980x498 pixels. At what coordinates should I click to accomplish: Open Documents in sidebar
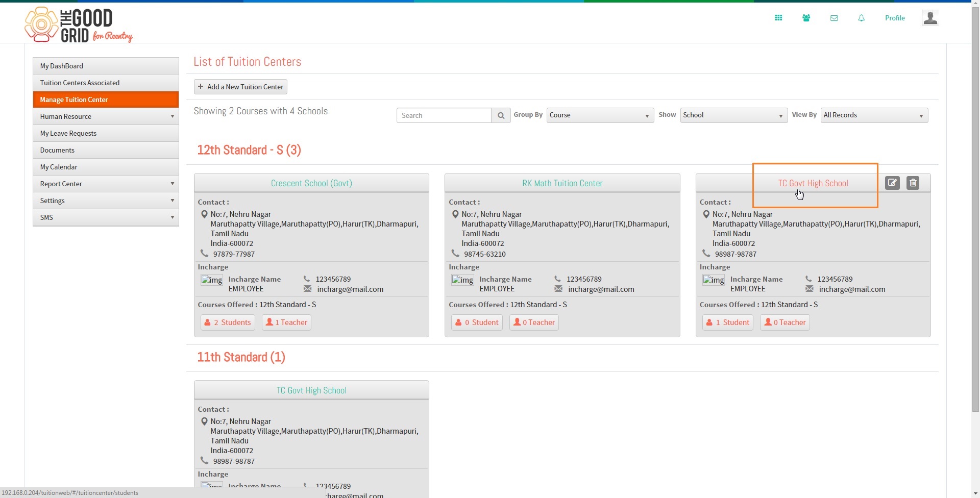(106, 150)
